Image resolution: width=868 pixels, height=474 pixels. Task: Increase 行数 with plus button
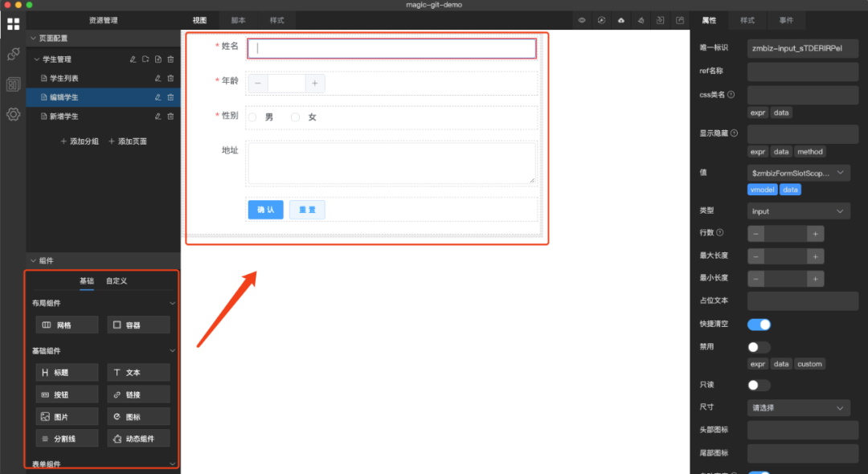[816, 234]
